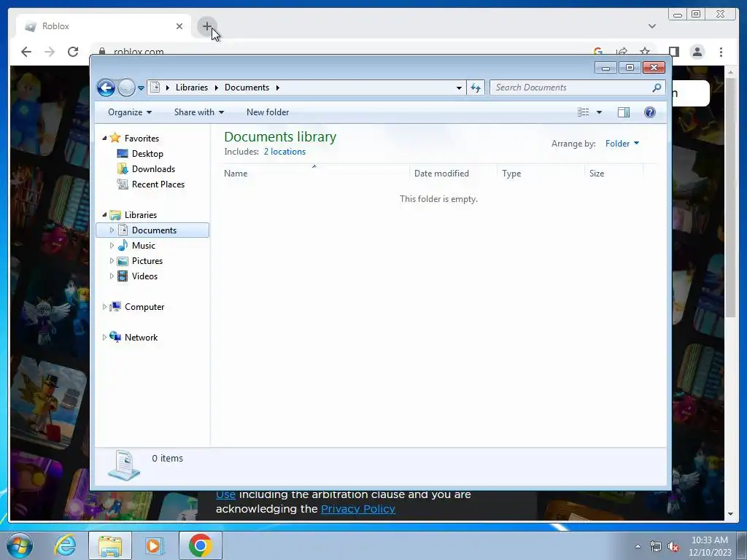
Task: Open the 2 locations link
Action: [x=285, y=152]
